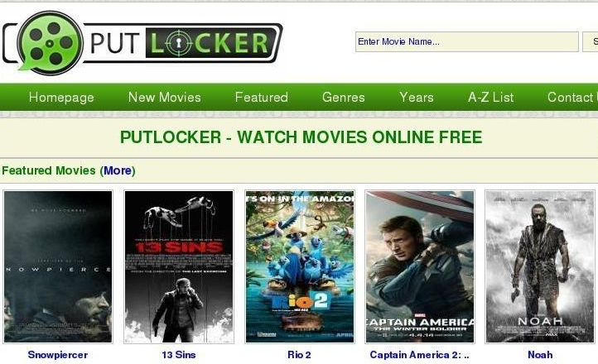
Task: Select the Rio 2 poster thumbnail
Action: point(300,266)
